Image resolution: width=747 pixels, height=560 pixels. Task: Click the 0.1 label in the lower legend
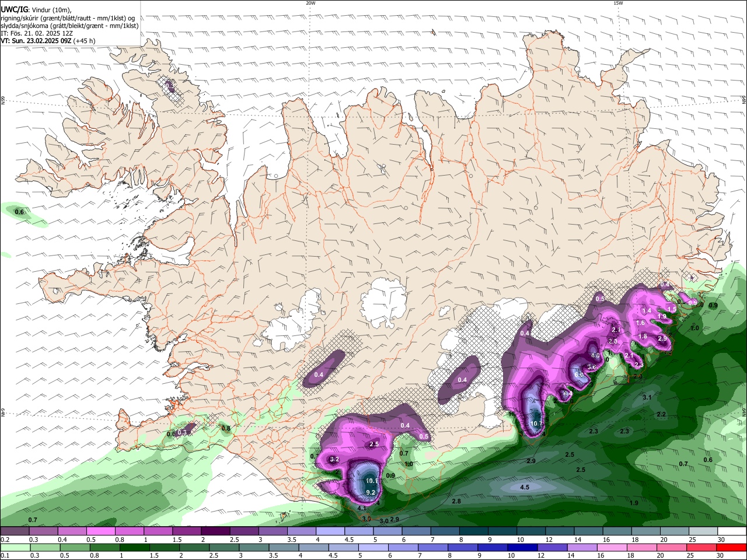[5, 556]
